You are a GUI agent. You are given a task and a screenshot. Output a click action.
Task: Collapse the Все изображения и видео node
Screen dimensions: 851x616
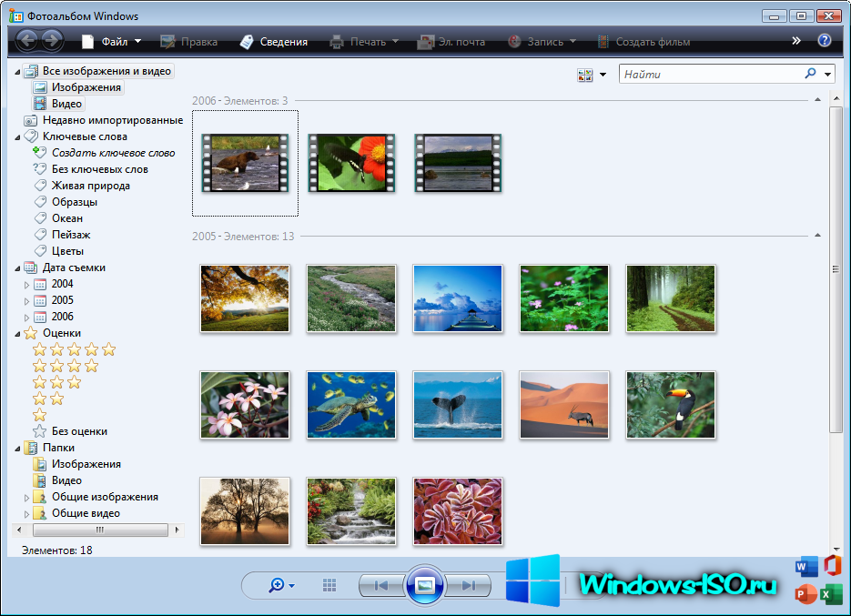coord(17,72)
